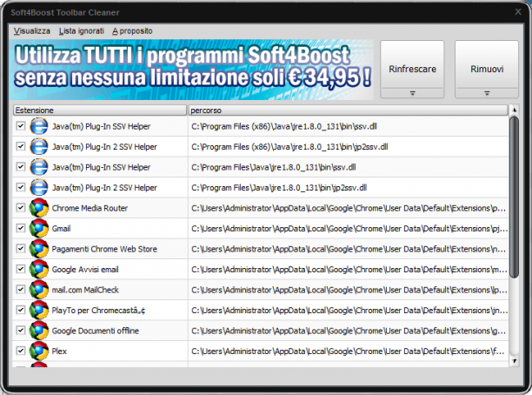Image resolution: width=532 pixels, height=395 pixels.
Task: Uncheck the jp2ssv.dll (x86) row checkbox
Action: (x=21, y=146)
